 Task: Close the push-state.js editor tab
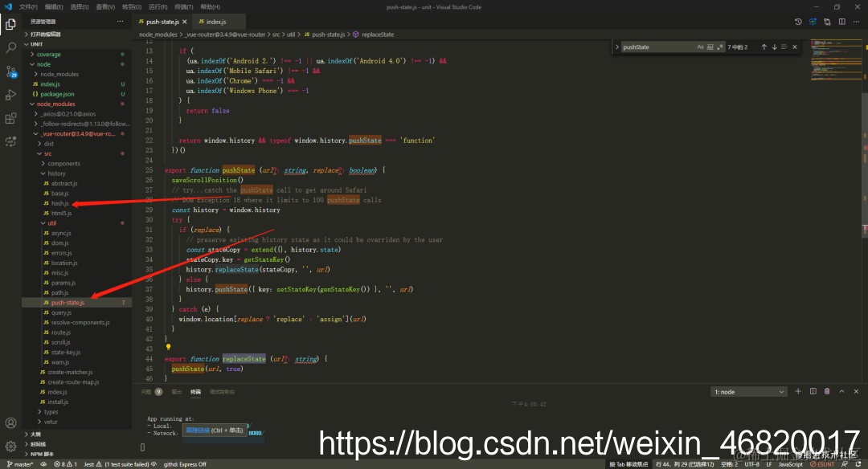point(185,22)
